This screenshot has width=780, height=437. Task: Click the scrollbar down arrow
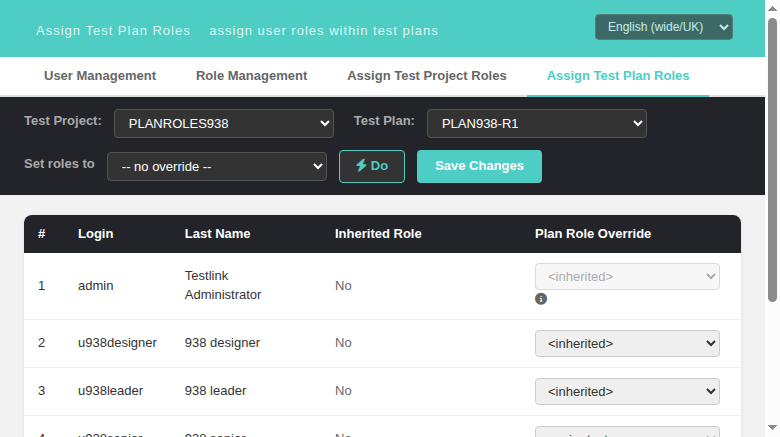pyautogui.click(x=772, y=428)
